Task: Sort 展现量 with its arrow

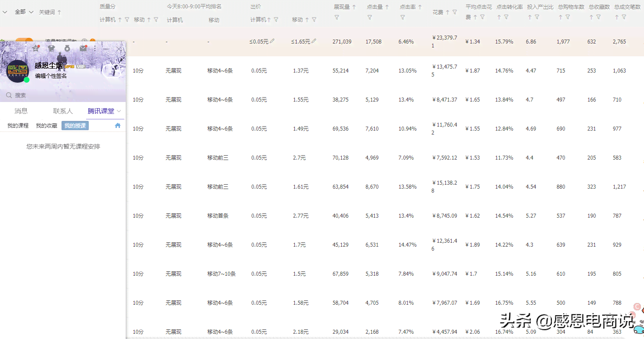Action: click(354, 7)
